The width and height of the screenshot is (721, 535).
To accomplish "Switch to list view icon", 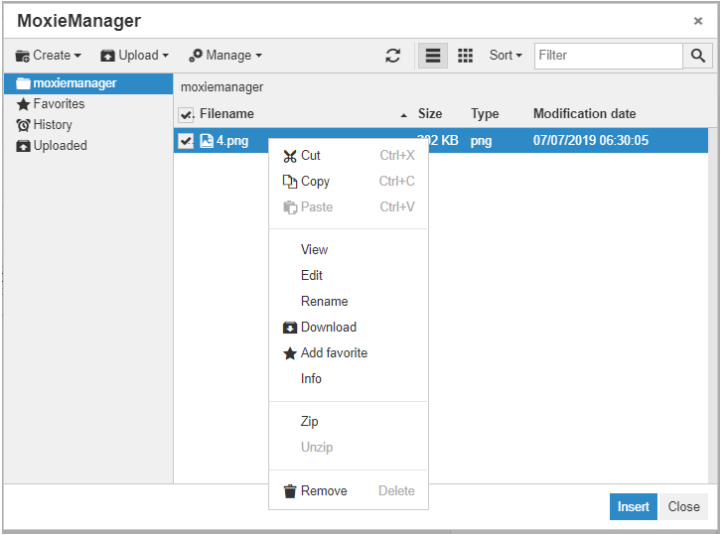I will [x=433, y=56].
